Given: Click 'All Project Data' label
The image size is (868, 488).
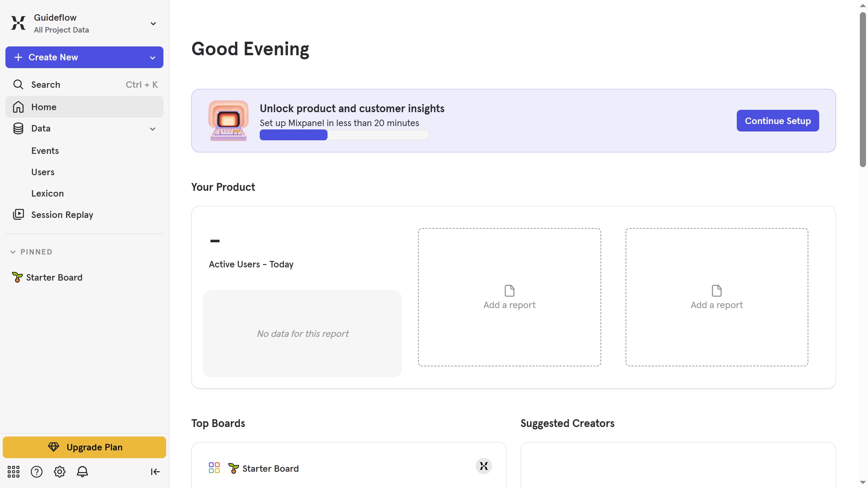Looking at the screenshot, I should [x=61, y=30].
